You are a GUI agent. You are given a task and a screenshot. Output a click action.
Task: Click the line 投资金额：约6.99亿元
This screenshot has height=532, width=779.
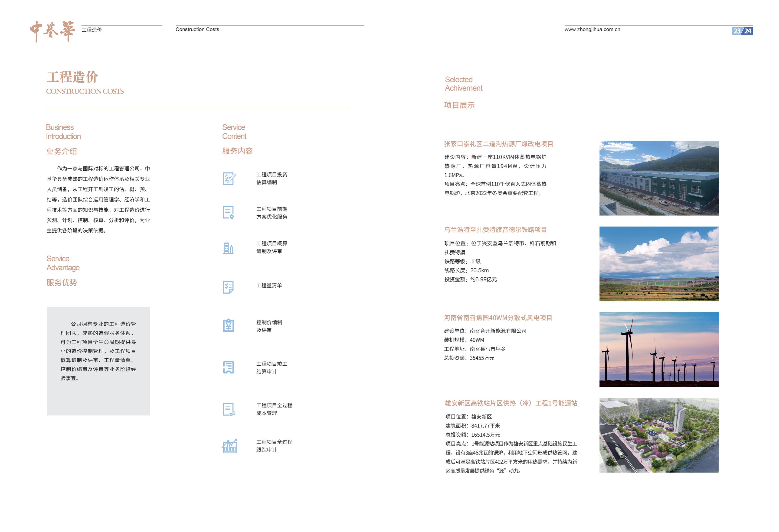(471, 279)
